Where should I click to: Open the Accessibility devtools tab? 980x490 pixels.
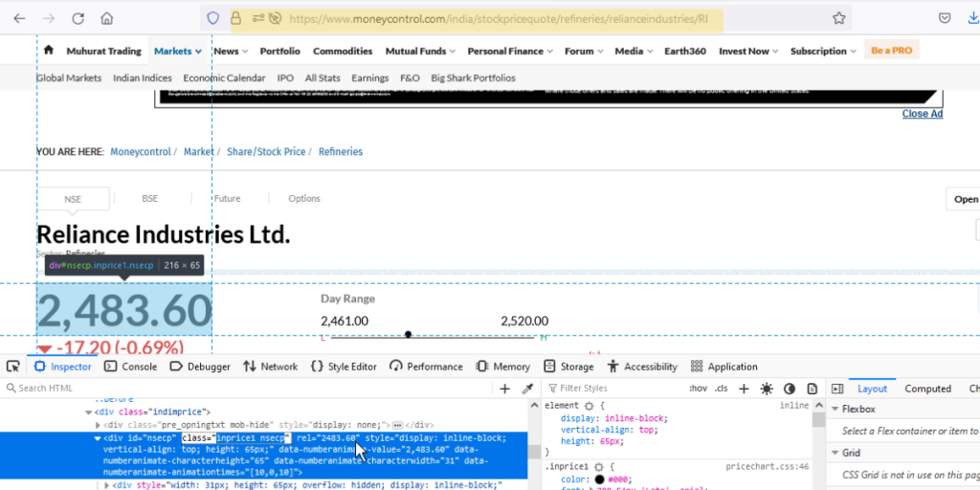pyautogui.click(x=642, y=367)
